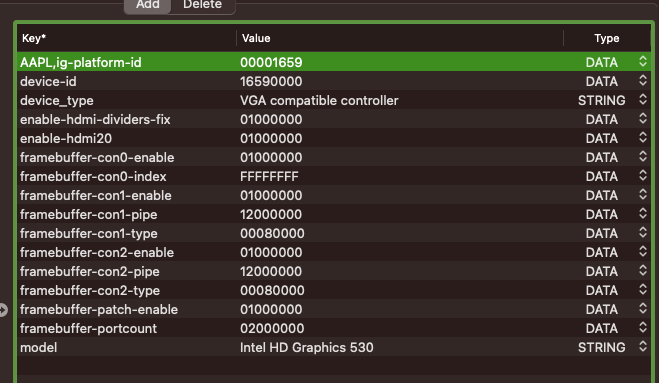Open type dropdown for enable-hdmi20 row
Viewport: 659px width, 383px height.
[x=643, y=137]
